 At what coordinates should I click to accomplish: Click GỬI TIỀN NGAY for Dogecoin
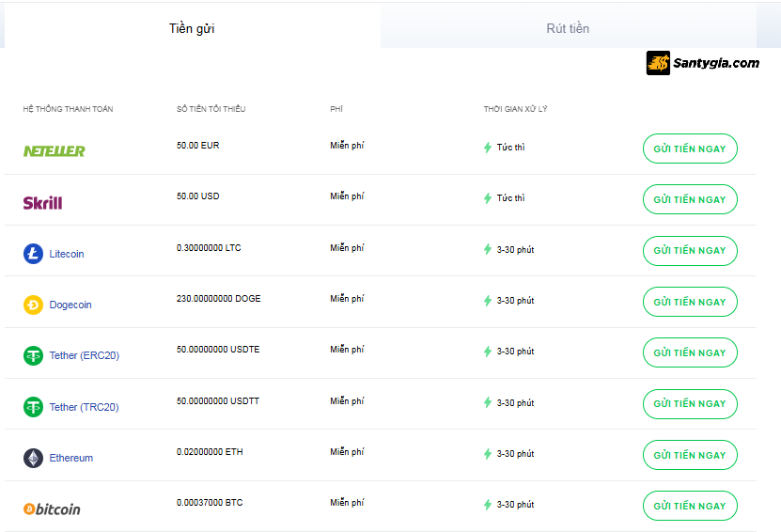pos(690,302)
